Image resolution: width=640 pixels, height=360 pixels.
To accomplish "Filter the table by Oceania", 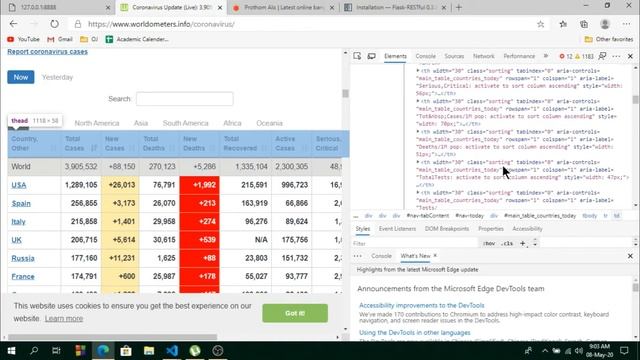I will tap(269, 123).
